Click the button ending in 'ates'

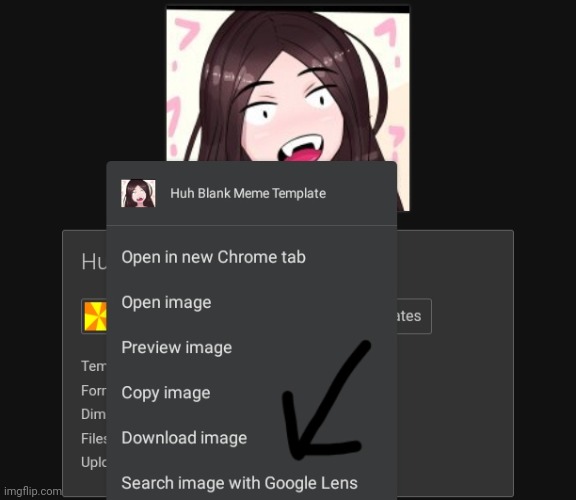click(414, 316)
